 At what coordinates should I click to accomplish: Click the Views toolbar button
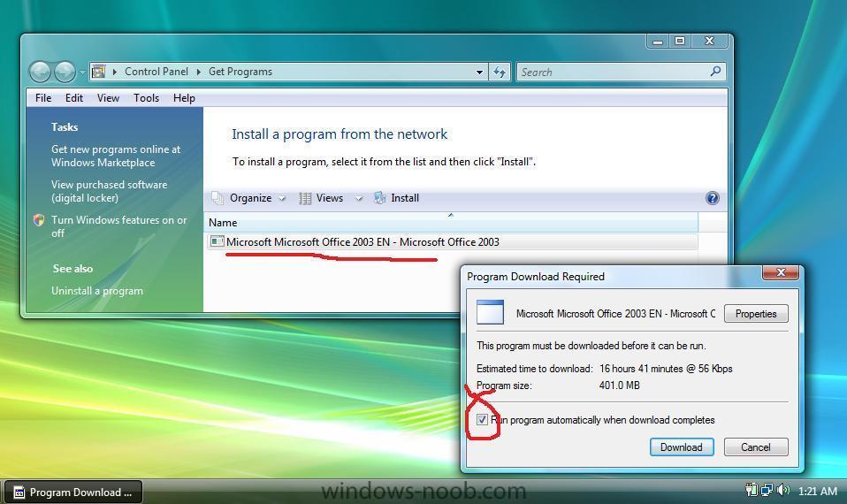(x=322, y=198)
